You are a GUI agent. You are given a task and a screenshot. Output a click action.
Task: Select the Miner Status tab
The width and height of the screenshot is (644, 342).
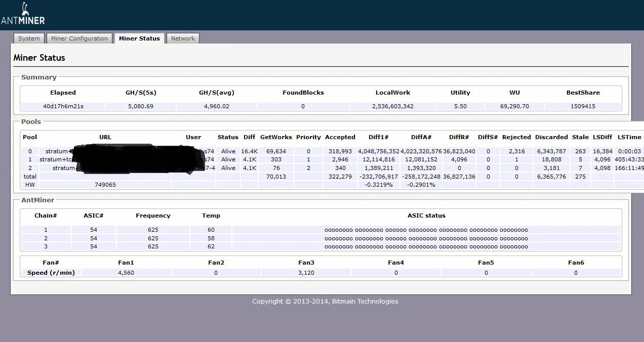pyautogui.click(x=139, y=38)
